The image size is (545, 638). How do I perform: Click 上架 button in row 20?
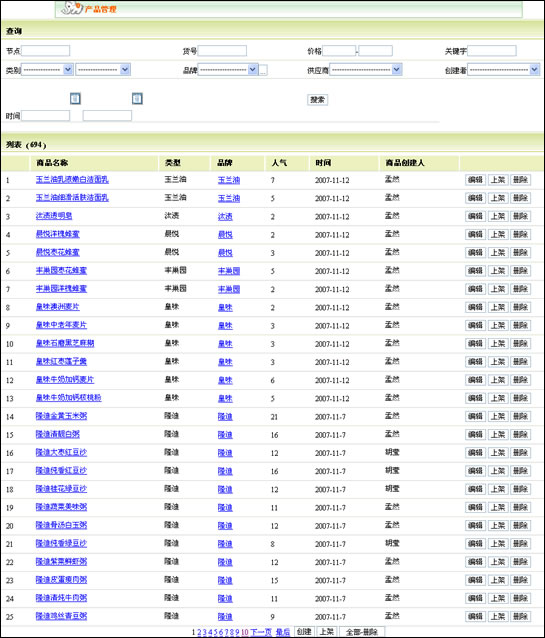[498, 525]
